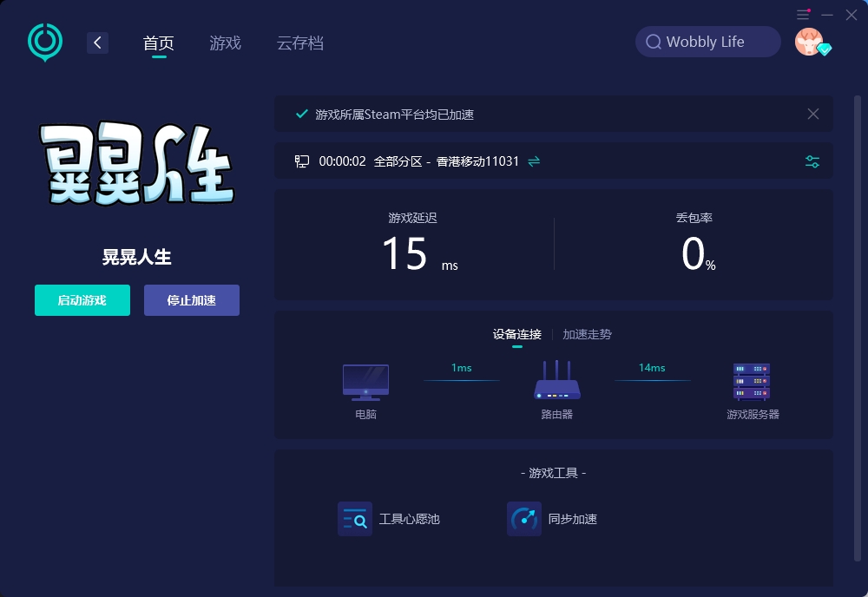Click the monitor icon beside the session timer
This screenshot has width=868, height=597.
[301, 161]
